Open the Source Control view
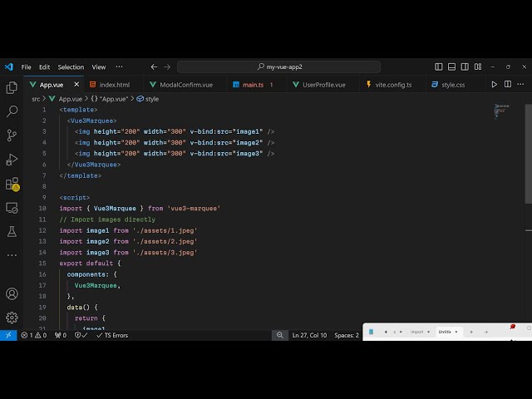 coord(12,135)
